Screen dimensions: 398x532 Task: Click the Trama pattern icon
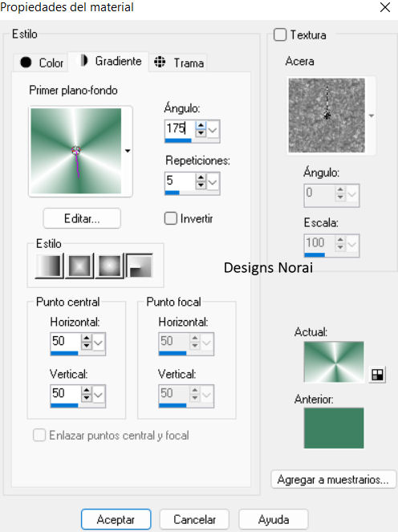[160, 62]
